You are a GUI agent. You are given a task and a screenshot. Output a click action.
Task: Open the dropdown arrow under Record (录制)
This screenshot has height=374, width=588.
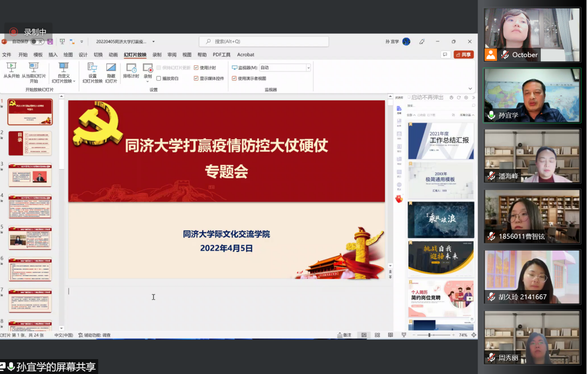147,82
